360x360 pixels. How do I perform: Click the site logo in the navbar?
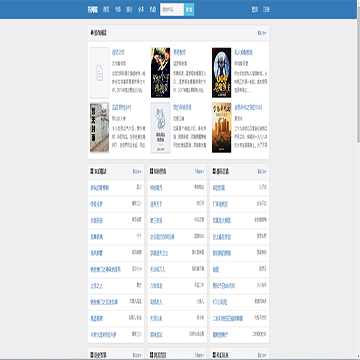click(x=93, y=10)
